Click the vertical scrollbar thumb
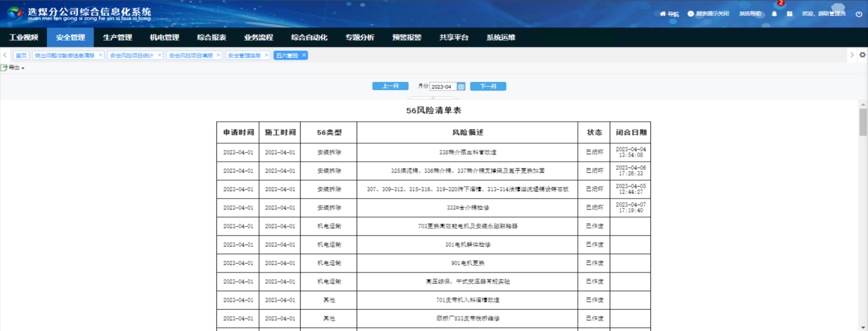868x331 pixels. point(863,122)
